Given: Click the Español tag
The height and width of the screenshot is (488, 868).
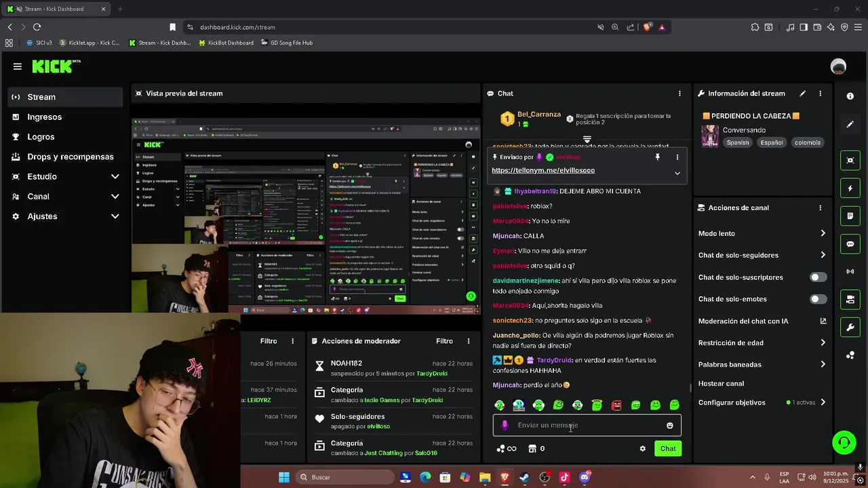Looking at the screenshot, I should pyautogui.click(x=772, y=143).
